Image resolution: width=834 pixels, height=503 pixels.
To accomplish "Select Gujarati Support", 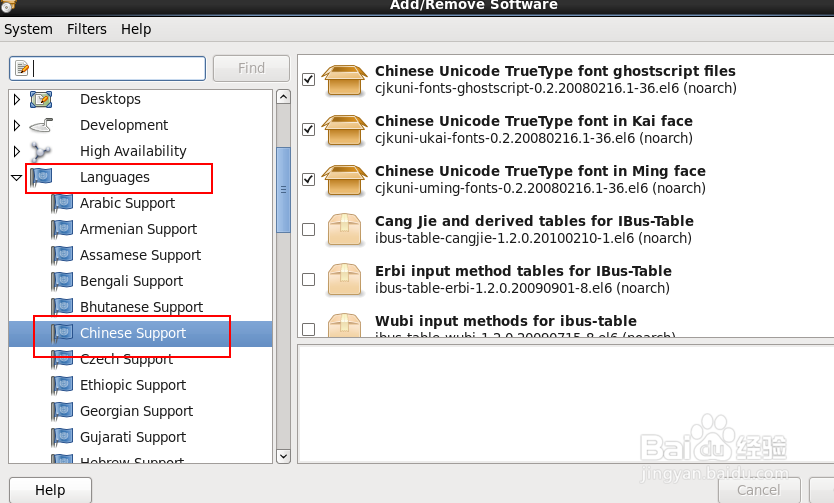I will (133, 438).
